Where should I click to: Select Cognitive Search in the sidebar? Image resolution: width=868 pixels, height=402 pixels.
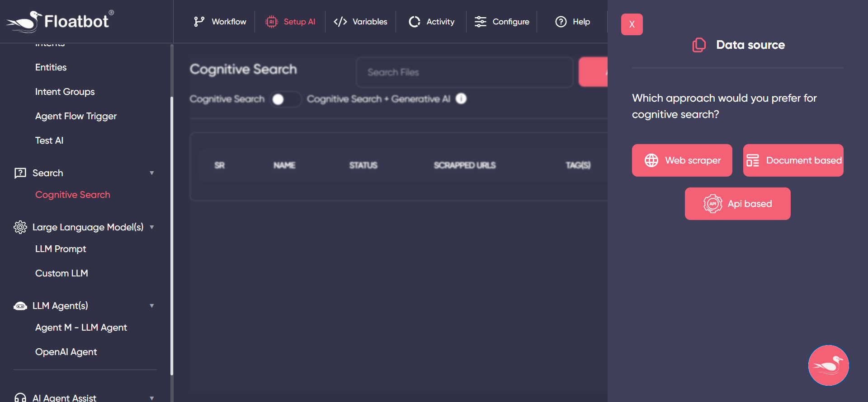point(73,195)
